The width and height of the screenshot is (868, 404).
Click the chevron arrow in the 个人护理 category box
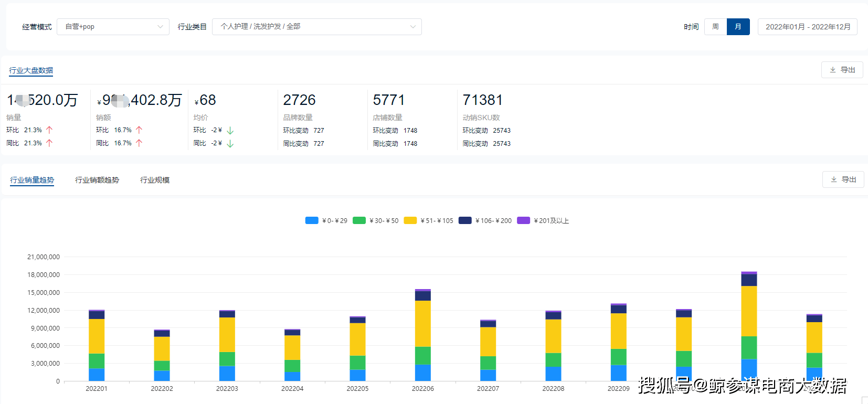413,27
